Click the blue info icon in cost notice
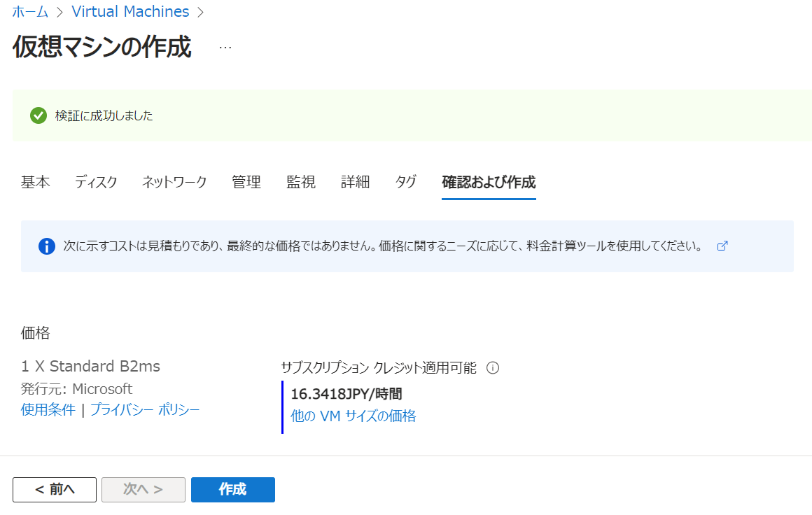The image size is (812, 515). (x=47, y=246)
